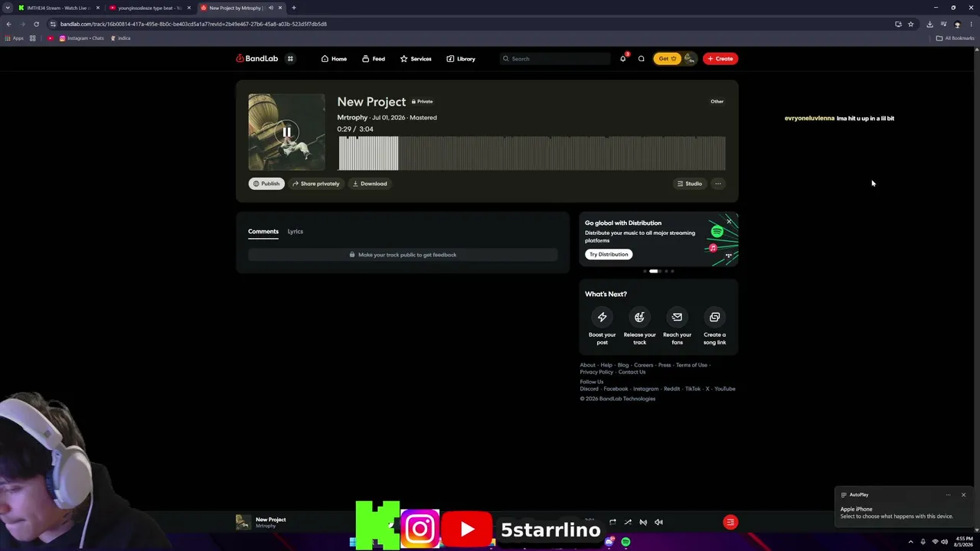Open the chat messages icon
The width and height of the screenshot is (980, 551).
click(x=642, y=59)
